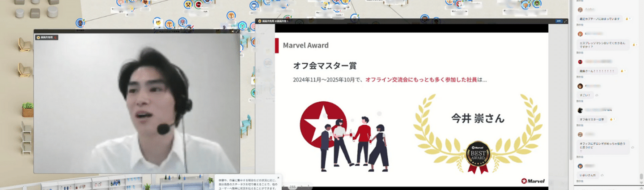This screenshot has width=644, height=190.
Task: Click the Marvel logo at the slide corner
Action: pos(533,181)
